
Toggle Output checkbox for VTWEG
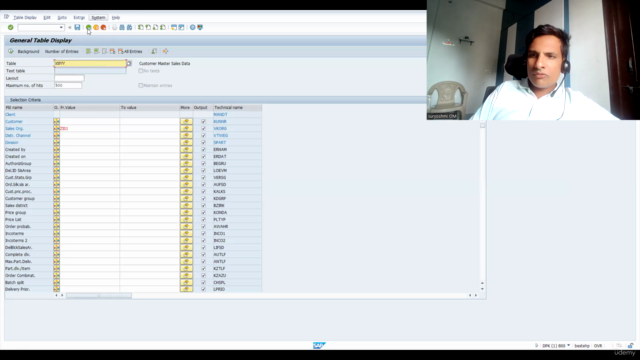(203, 136)
